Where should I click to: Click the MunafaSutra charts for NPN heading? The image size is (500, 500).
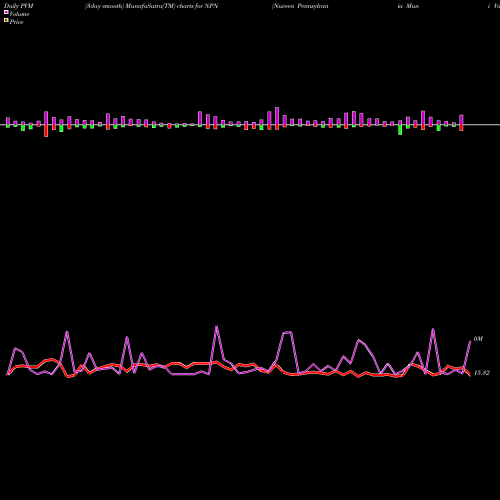coord(151,6)
